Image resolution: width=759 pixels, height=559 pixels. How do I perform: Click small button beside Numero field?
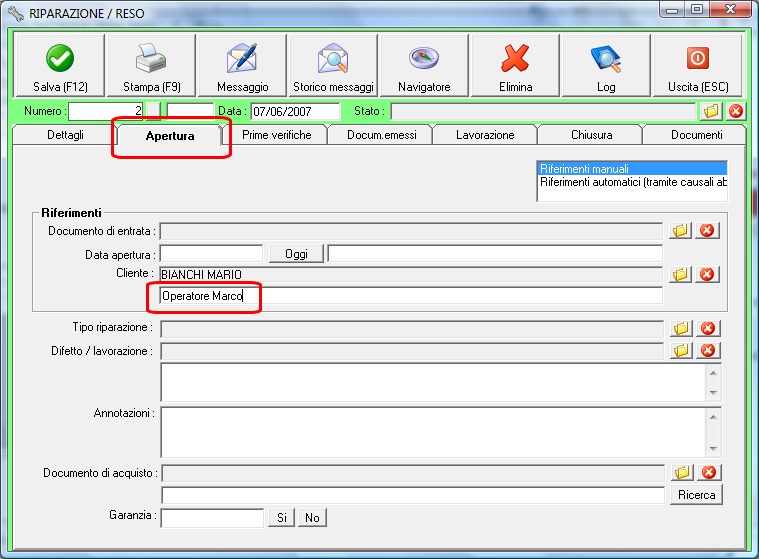(x=153, y=111)
